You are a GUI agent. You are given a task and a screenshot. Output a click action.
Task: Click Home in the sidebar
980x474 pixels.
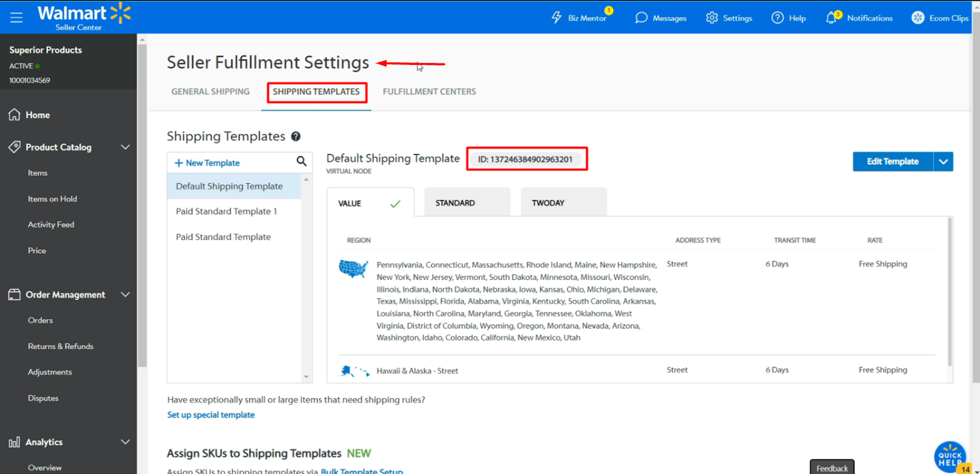[x=37, y=115]
